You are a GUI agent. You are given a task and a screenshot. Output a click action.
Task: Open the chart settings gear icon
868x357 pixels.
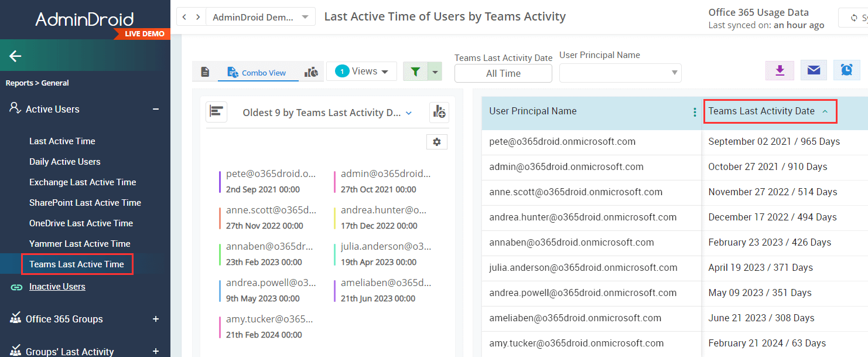[x=436, y=141]
